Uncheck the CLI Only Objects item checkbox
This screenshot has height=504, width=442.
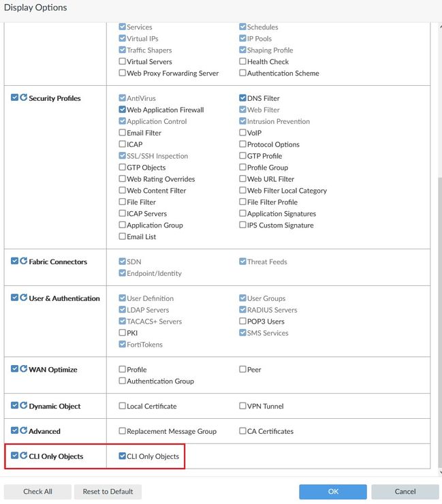[x=123, y=456]
